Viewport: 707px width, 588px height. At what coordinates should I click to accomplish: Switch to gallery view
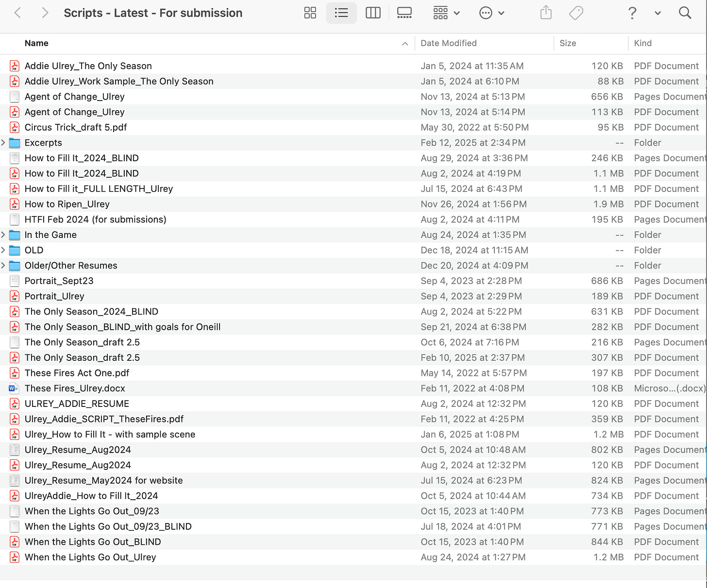[404, 13]
